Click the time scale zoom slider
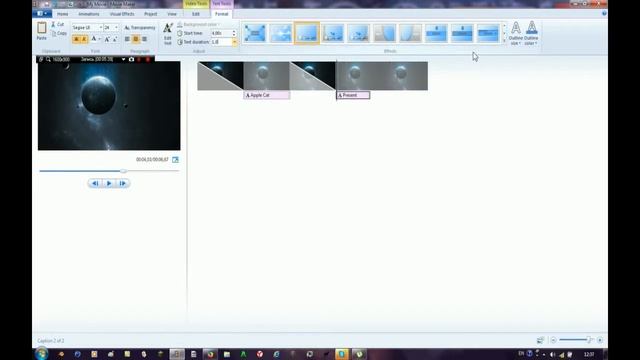 (577, 340)
